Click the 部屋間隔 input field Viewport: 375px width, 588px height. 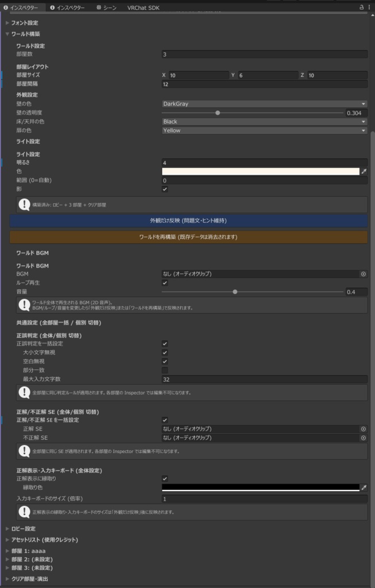(x=264, y=84)
